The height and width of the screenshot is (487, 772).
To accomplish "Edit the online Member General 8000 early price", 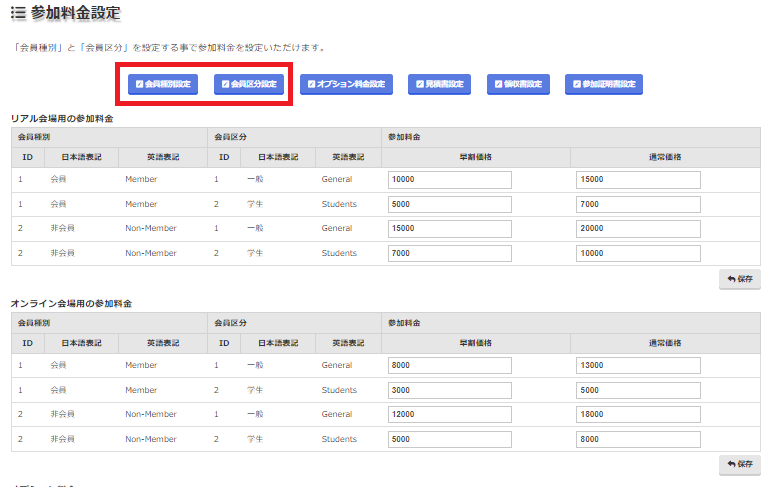I will coord(450,365).
